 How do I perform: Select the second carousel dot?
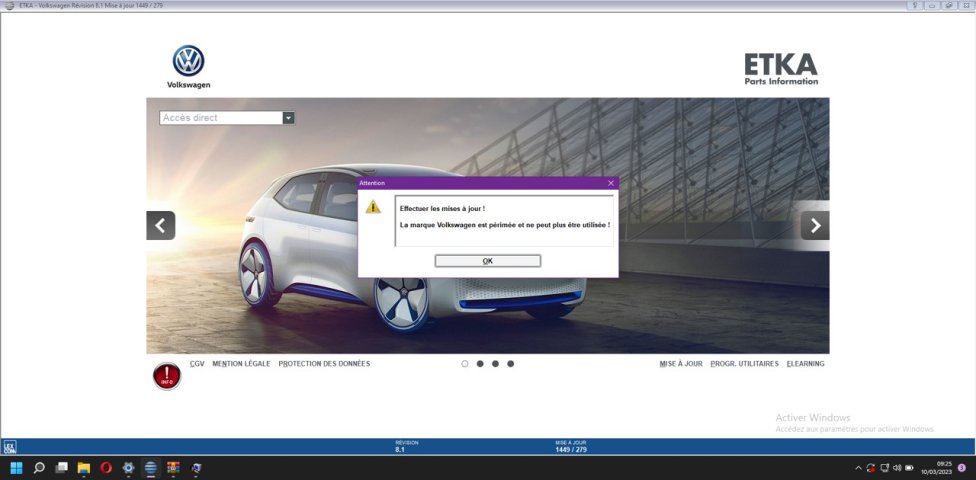point(480,364)
